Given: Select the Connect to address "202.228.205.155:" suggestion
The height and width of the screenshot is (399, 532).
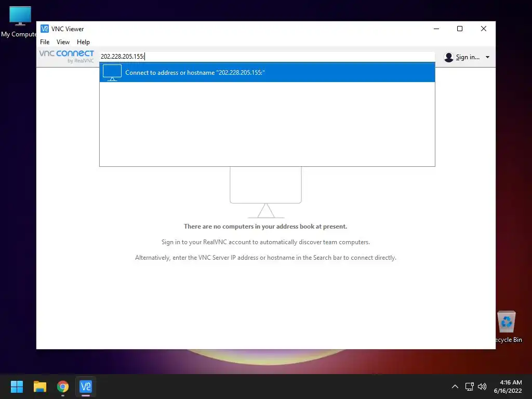Looking at the screenshot, I should pyautogui.click(x=267, y=72).
